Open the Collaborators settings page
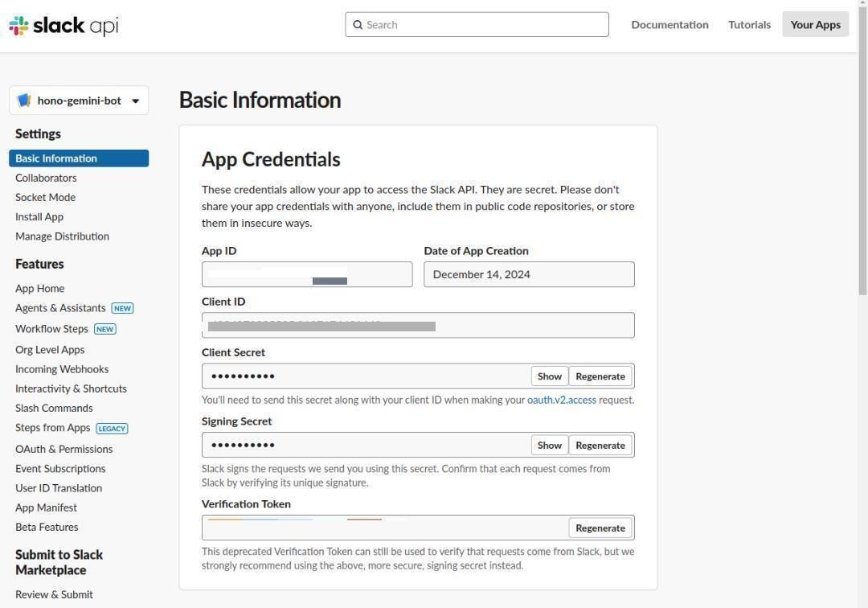This screenshot has width=868, height=608. coord(46,178)
